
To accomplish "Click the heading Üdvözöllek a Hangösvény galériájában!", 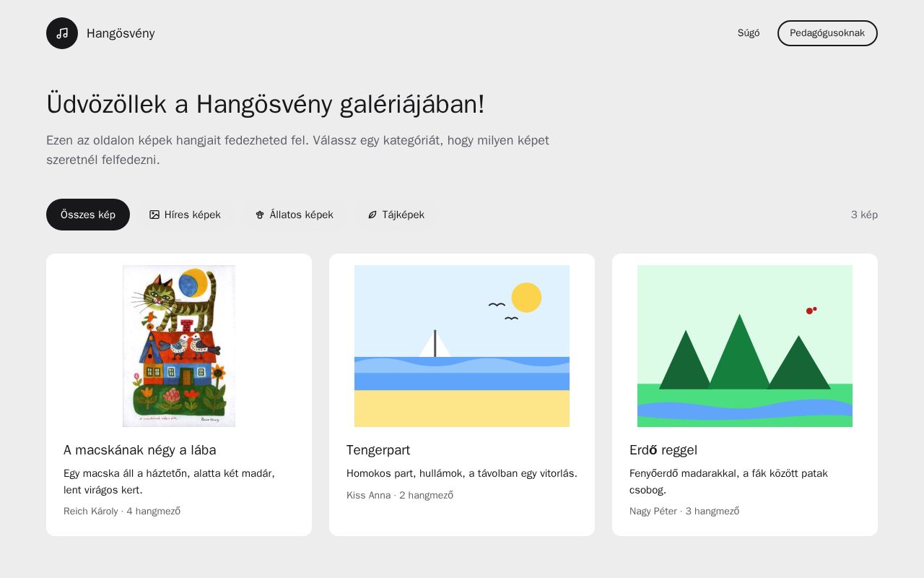I will [266, 104].
